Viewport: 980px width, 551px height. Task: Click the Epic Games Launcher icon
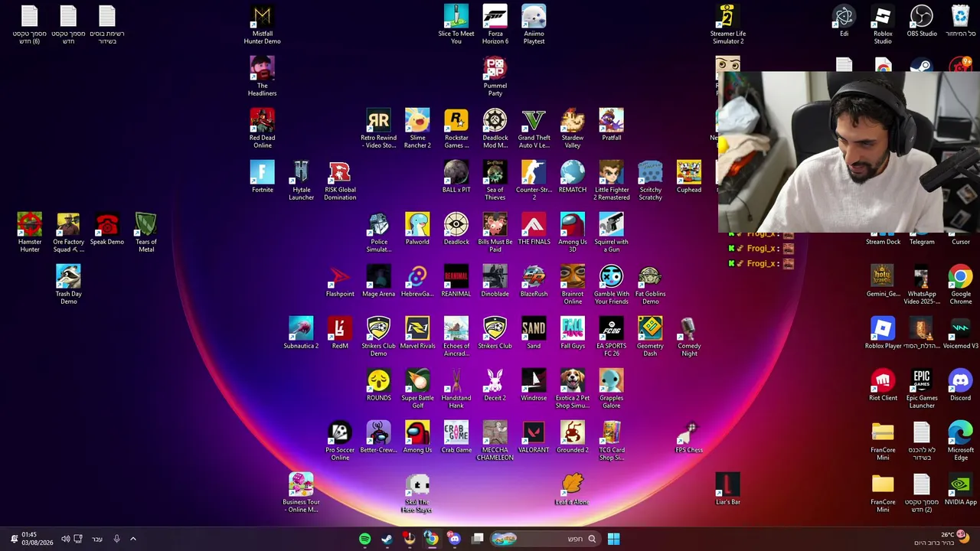coord(922,390)
